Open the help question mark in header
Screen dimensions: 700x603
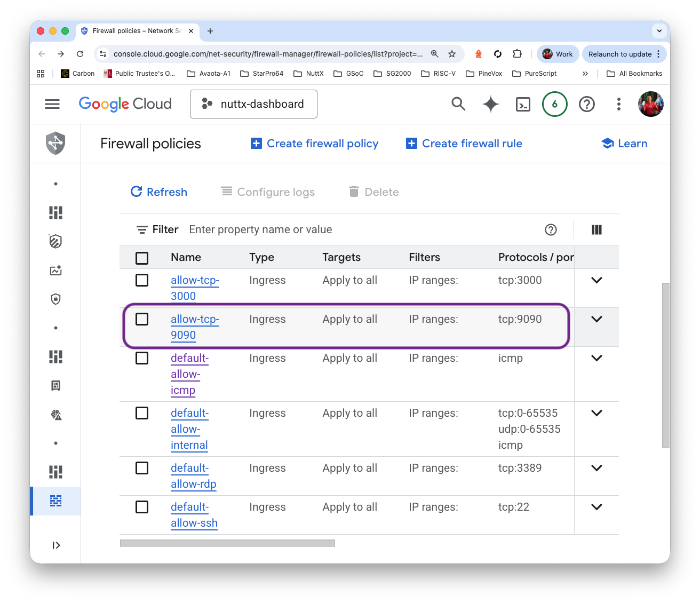[586, 104]
